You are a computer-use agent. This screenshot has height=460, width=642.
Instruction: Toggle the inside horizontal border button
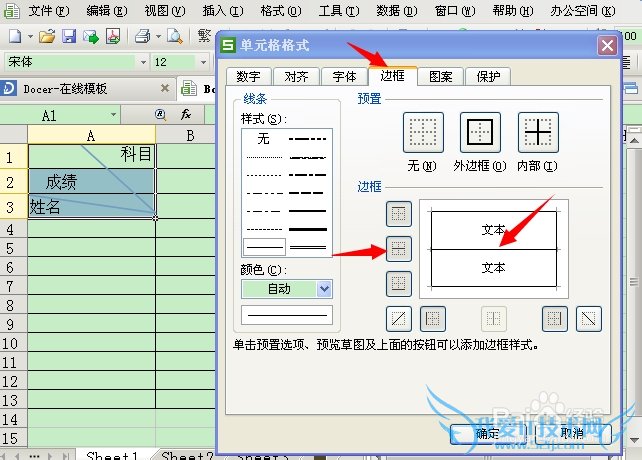pos(399,249)
